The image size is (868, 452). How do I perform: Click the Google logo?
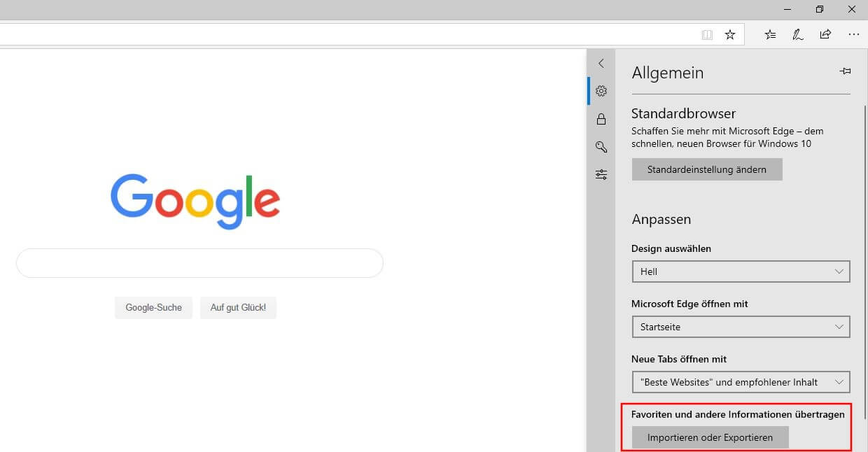195,201
